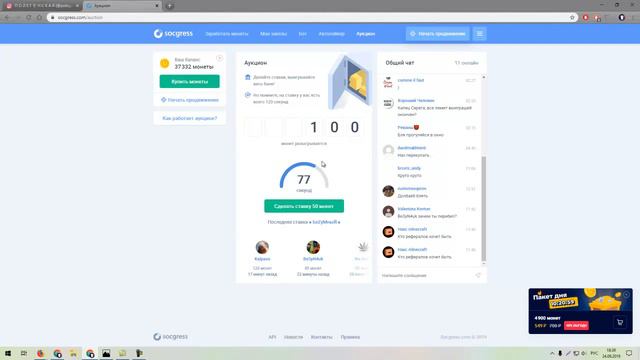Open the Бот navigation item
This screenshot has height=360, width=640.
pyautogui.click(x=302, y=34)
